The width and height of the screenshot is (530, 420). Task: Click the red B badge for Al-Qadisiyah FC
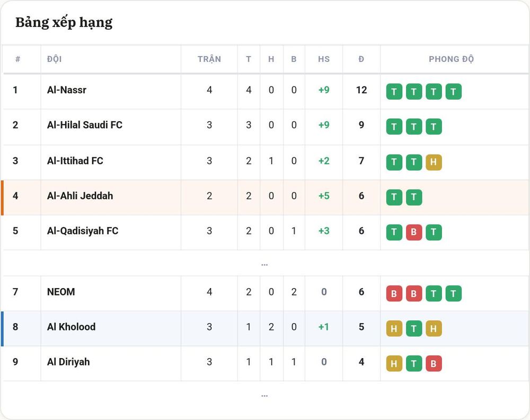point(414,232)
